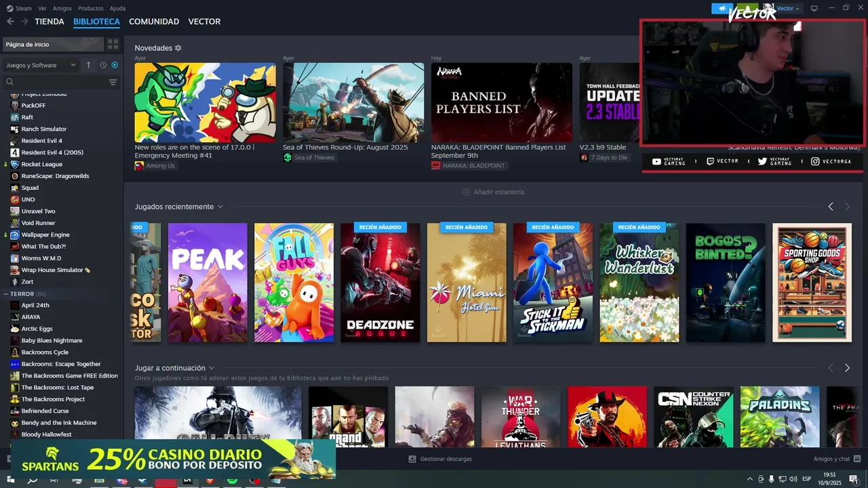Open the Productos menu
Screen dimensions: 868x488
(x=91, y=8)
